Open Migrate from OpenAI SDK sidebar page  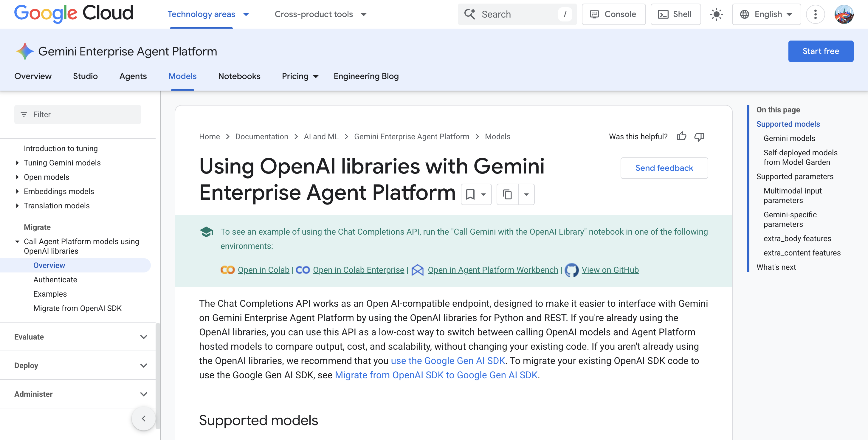[77, 308]
